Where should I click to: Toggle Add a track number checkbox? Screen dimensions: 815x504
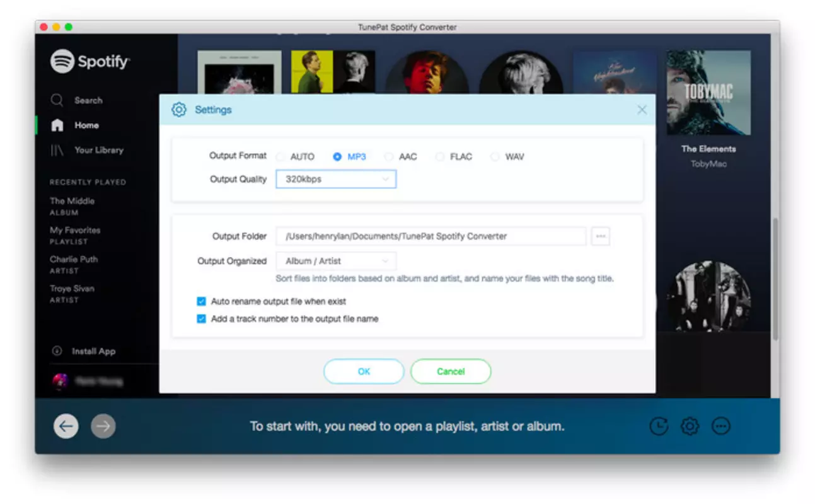click(201, 319)
